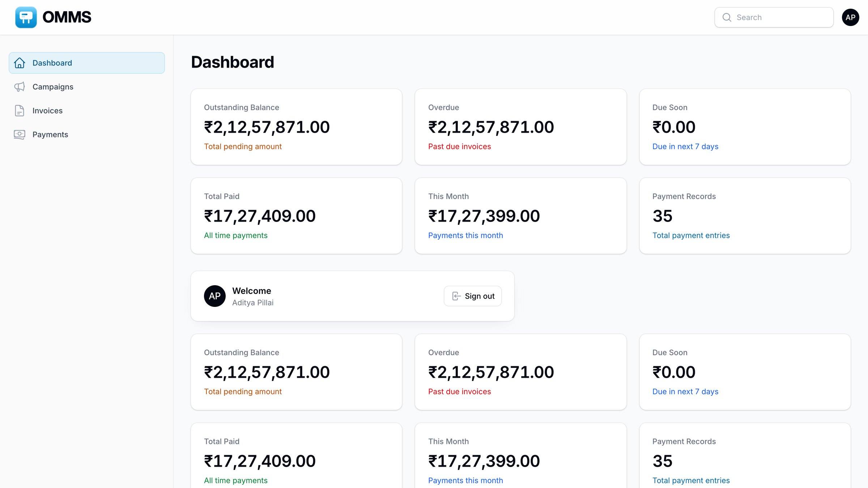Click Total pending amount above the Welcome card

(x=243, y=146)
